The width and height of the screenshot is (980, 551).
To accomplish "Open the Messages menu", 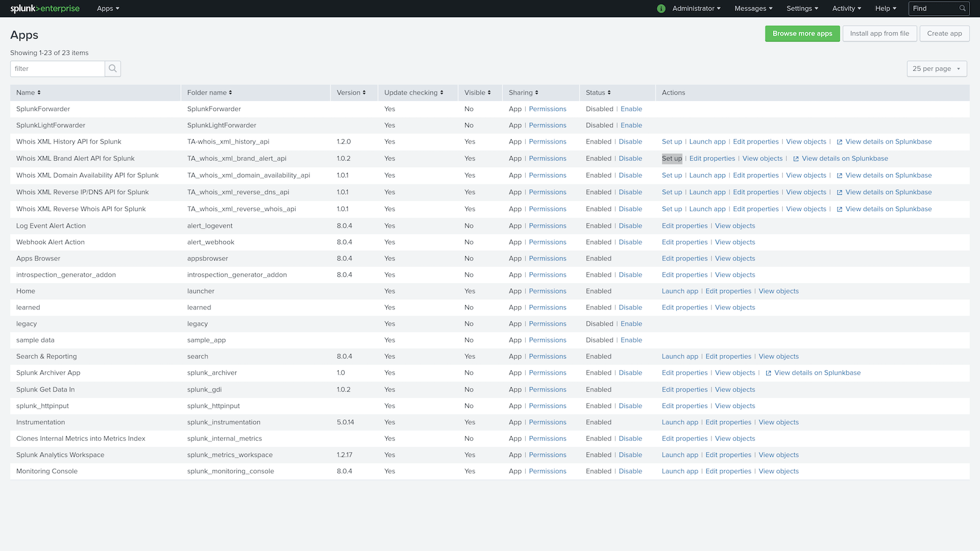I will (x=753, y=9).
